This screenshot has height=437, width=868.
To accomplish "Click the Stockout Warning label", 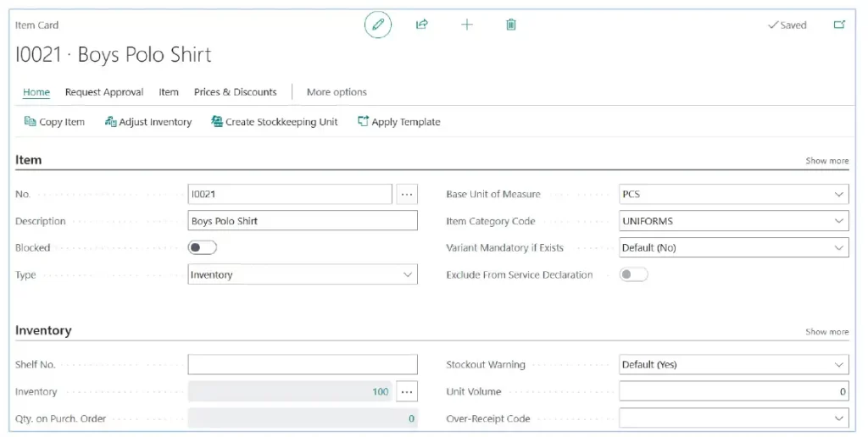I will click(486, 364).
